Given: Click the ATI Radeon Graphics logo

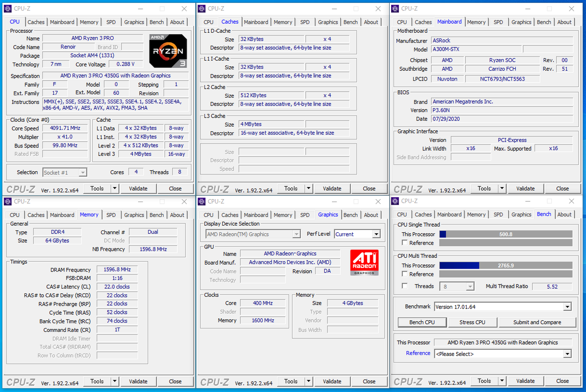Looking at the screenshot, I should pos(364,263).
